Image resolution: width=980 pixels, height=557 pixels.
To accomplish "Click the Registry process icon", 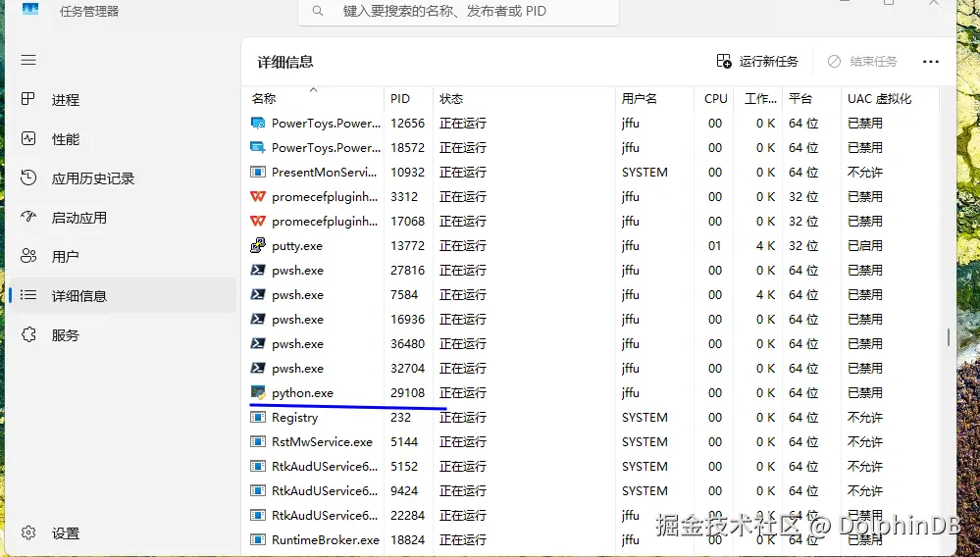I will 257,417.
